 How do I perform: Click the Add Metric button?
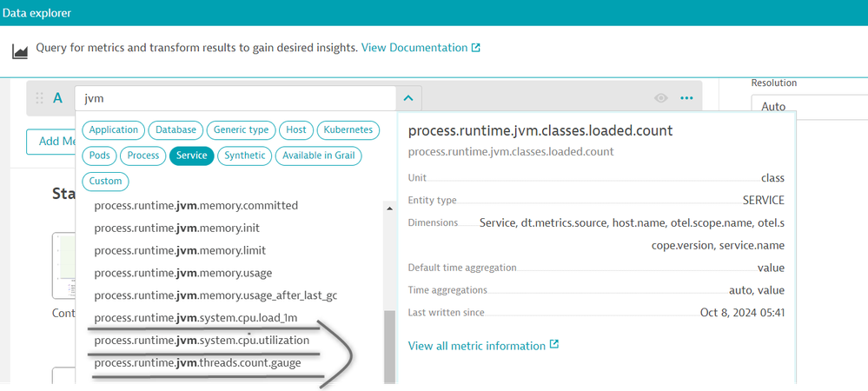49,142
